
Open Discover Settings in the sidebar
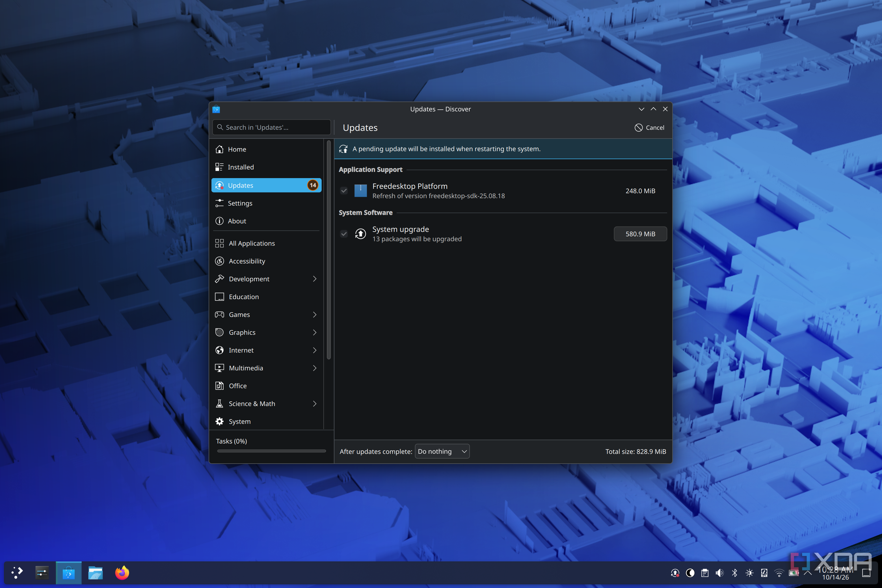pyautogui.click(x=267, y=203)
